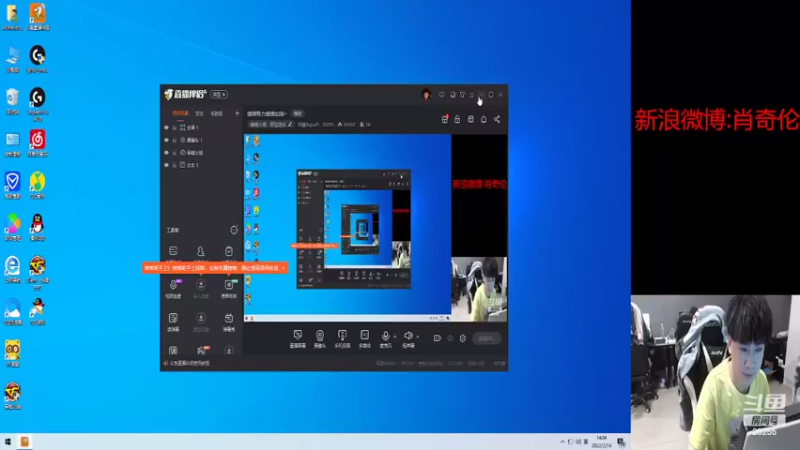Viewport: 800px width, 450px height.
Task: Lock the 全屏 1 source layer
Action: [174, 128]
